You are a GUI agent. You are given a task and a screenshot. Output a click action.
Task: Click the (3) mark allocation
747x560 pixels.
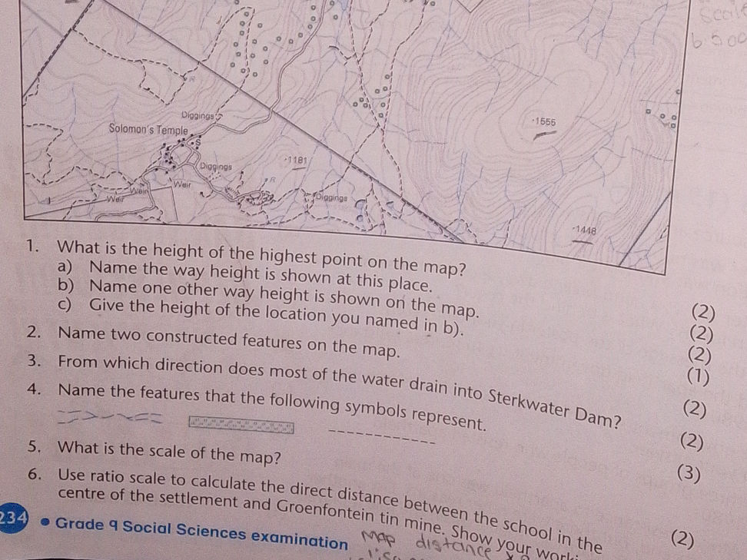[688, 473]
